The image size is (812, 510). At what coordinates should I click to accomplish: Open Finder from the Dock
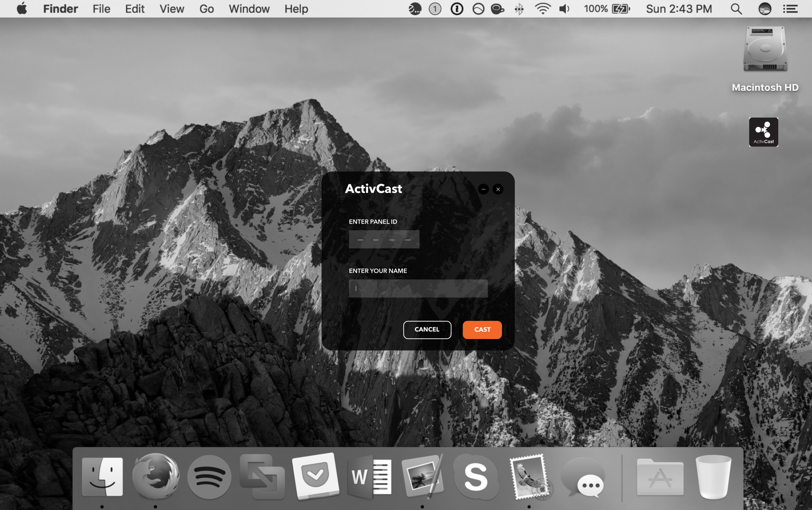[x=102, y=476]
